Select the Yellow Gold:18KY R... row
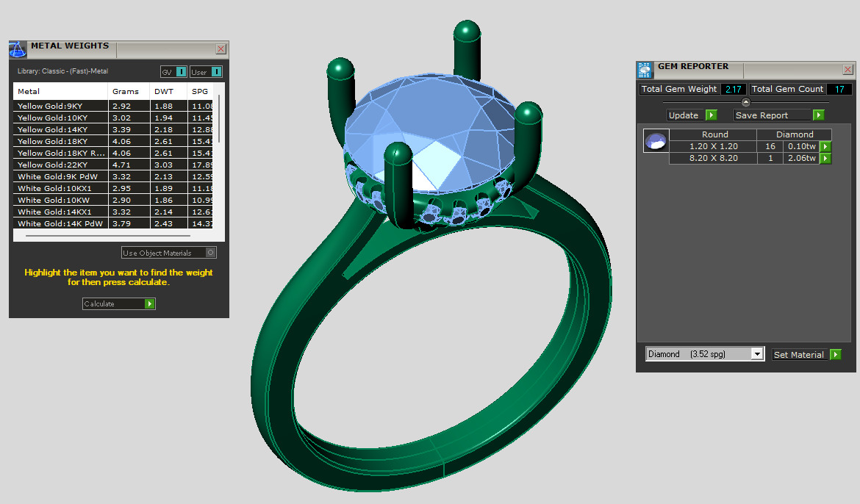This screenshot has width=860, height=504. click(x=112, y=153)
